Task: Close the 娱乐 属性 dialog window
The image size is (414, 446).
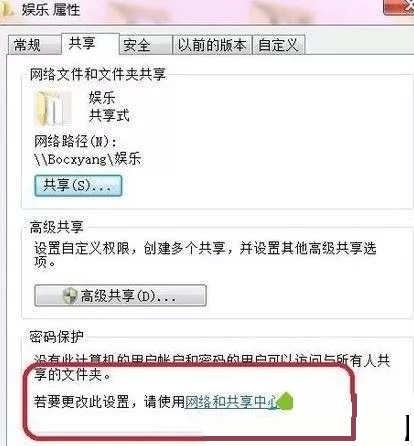Action: pyautogui.click(x=399, y=7)
